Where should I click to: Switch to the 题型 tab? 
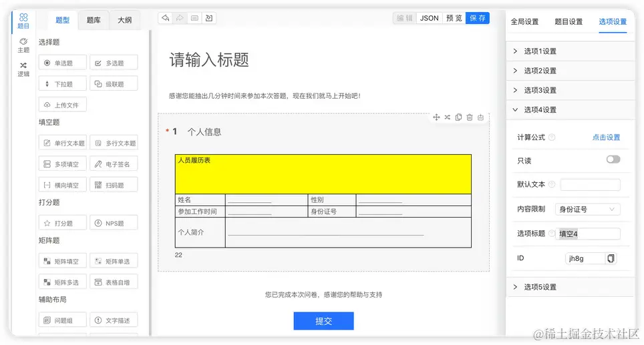click(x=62, y=20)
